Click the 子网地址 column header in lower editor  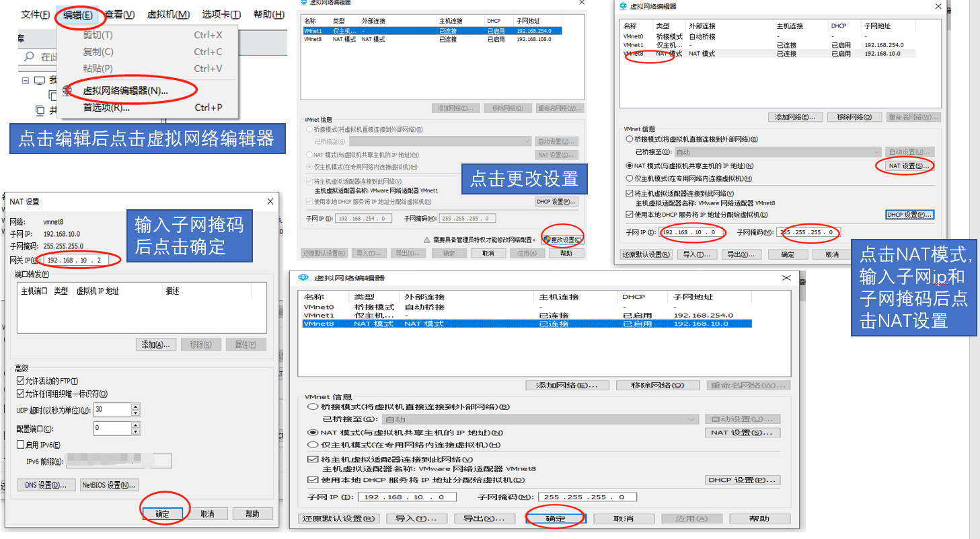[x=692, y=297]
